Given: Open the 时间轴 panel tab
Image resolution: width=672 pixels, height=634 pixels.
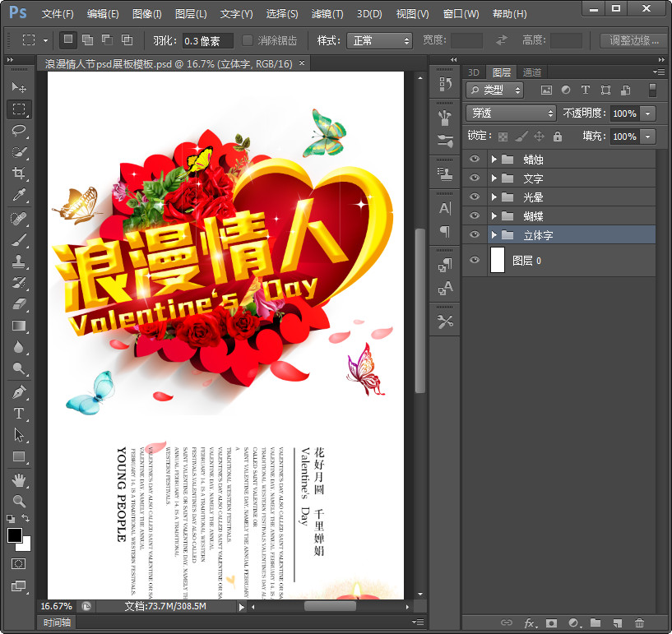Looking at the screenshot, I should (x=57, y=622).
